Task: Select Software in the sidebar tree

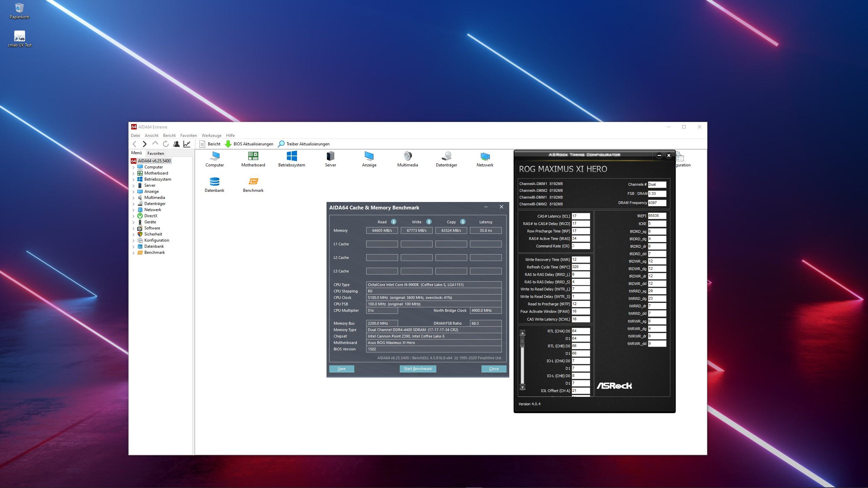Action: tap(152, 228)
